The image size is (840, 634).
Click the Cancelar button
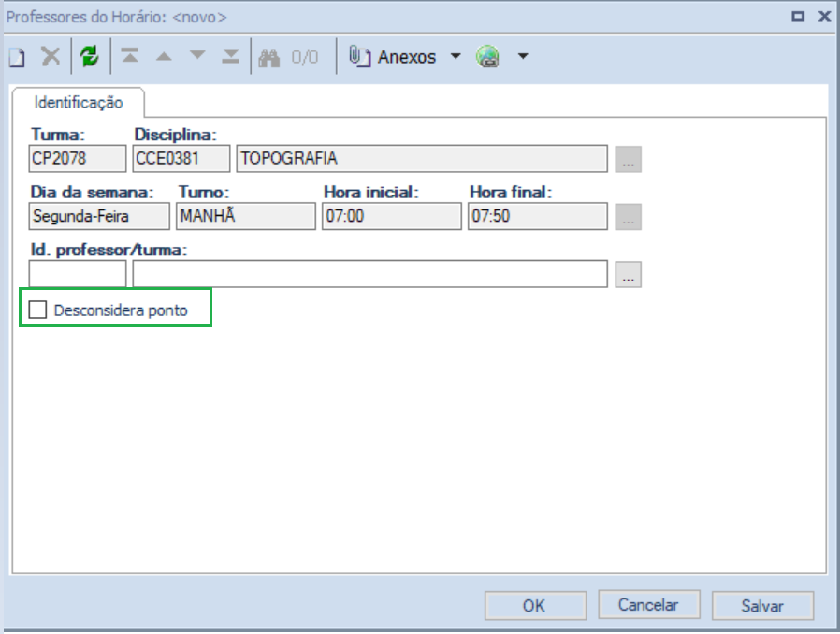click(x=649, y=605)
